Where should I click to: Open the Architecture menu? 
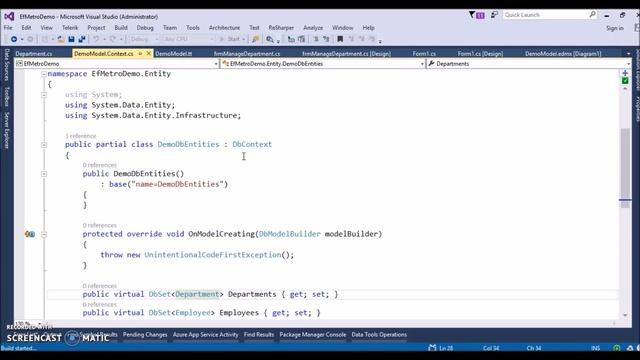[x=224, y=28]
